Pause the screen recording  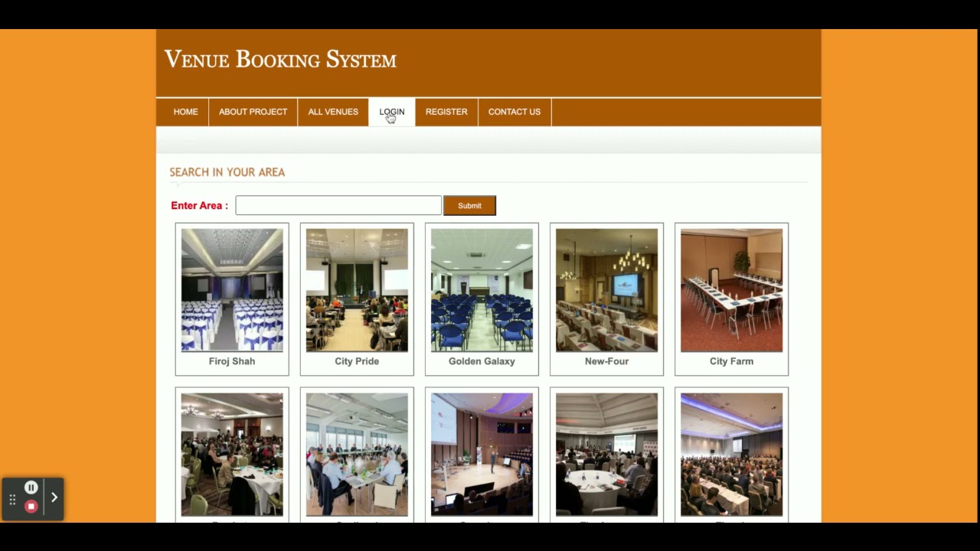pyautogui.click(x=31, y=487)
